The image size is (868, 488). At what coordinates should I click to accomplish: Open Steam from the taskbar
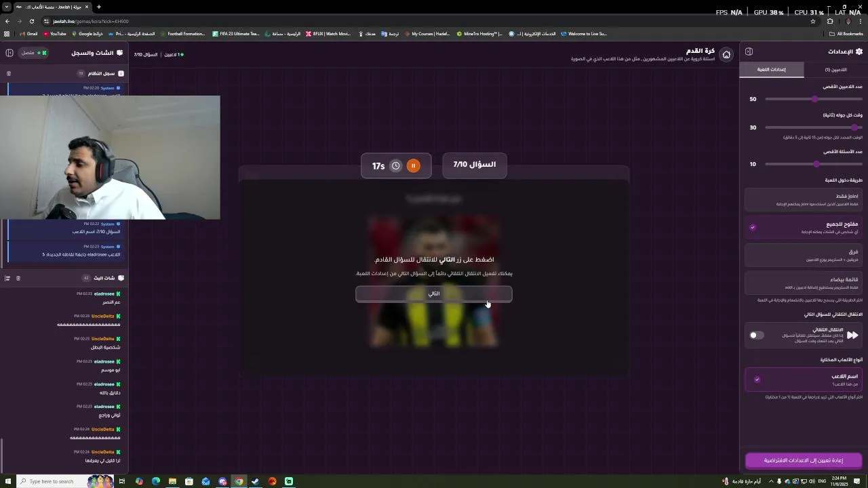[x=256, y=481]
